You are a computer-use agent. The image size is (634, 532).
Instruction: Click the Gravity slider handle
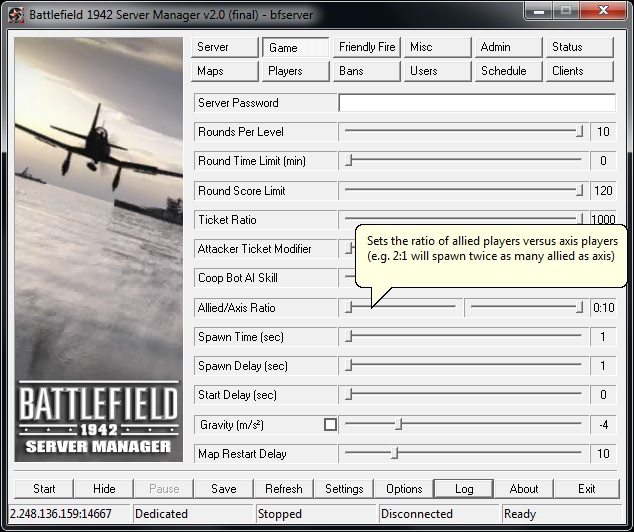pos(399,424)
